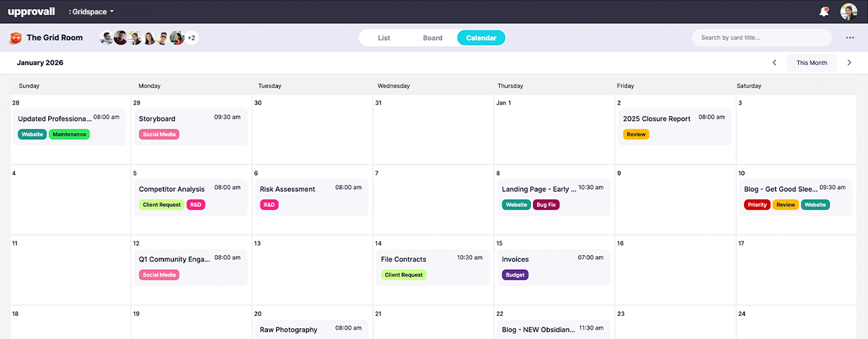Open the File Contracts card

(433, 267)
